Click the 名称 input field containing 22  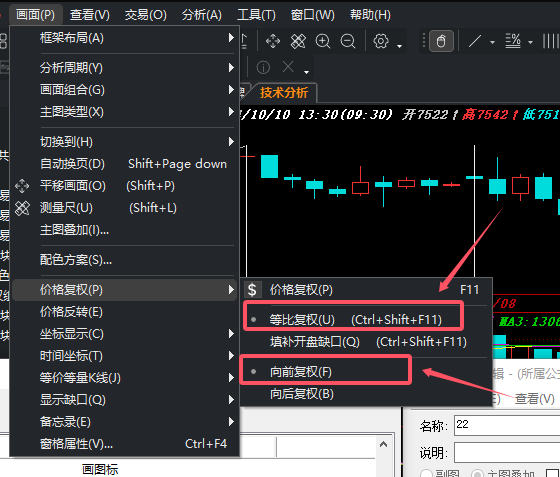click(507, 425)
